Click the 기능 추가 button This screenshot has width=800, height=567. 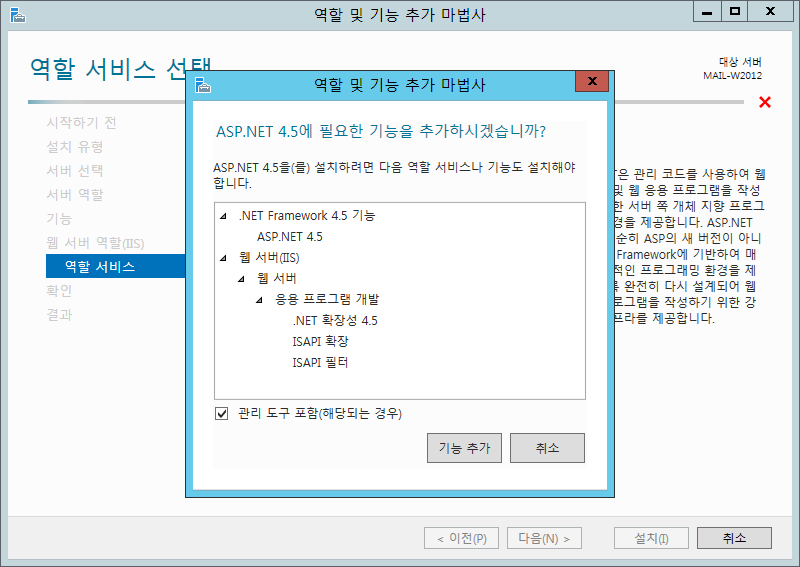click(x=464, y=448)
